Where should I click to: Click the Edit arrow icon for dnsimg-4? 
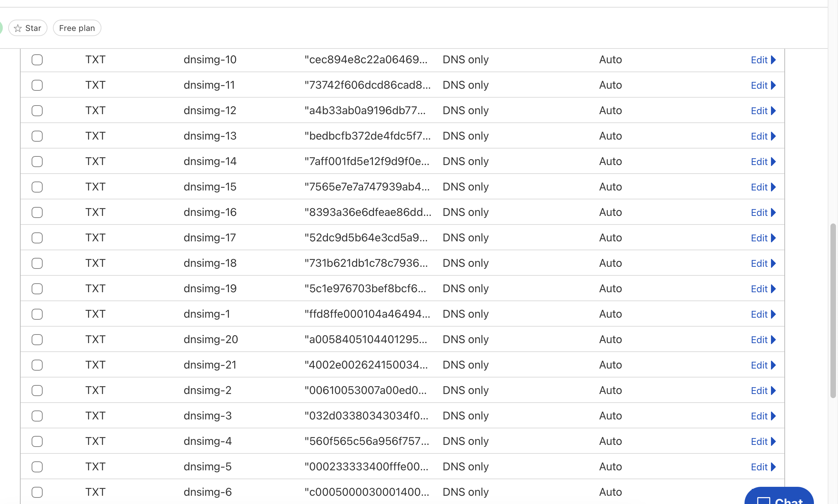(x=773, y=441)
